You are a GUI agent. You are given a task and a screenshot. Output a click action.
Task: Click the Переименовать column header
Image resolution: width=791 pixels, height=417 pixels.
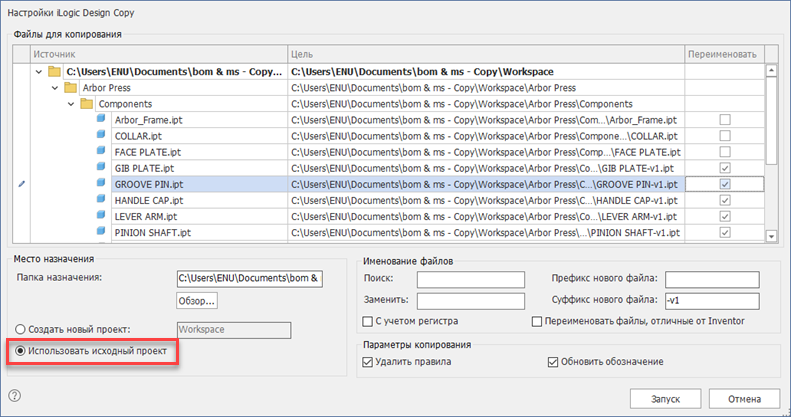pos(724,53)
